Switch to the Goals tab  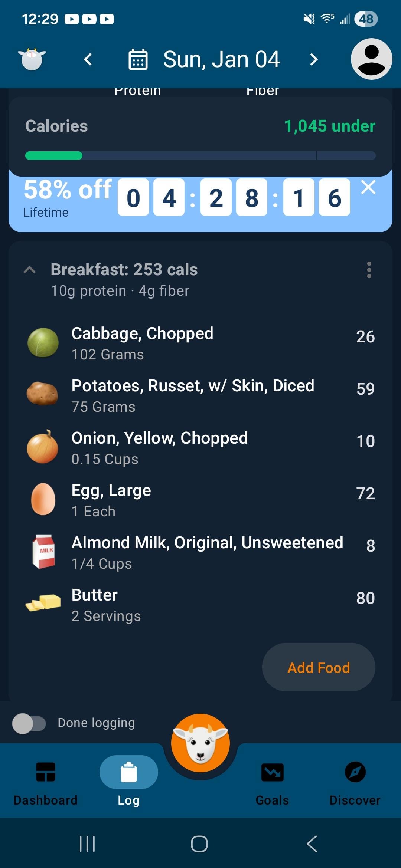(x=272, y=780)
